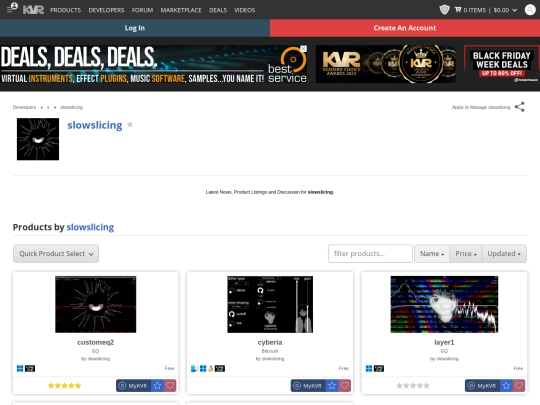This screenshot has width=540, height=405.
Task: Open the hamburger user menu icon
Action: point(12,8)
